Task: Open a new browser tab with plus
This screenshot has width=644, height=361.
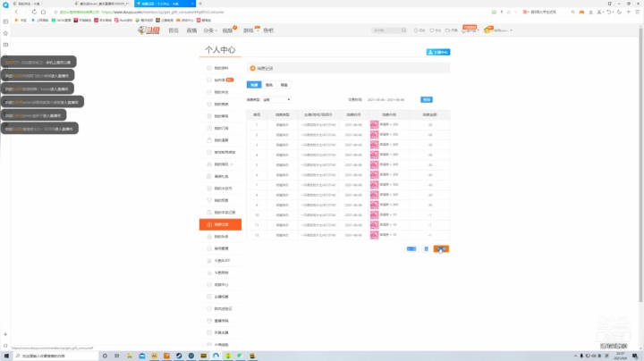Action: [x=200, y=4]
